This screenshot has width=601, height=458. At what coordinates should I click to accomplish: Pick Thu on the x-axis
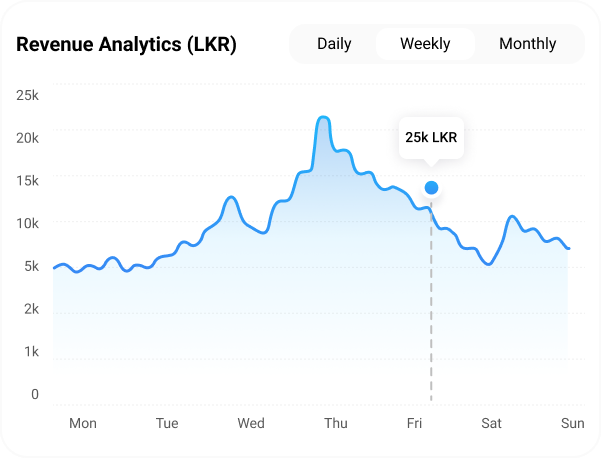(336, 424)
